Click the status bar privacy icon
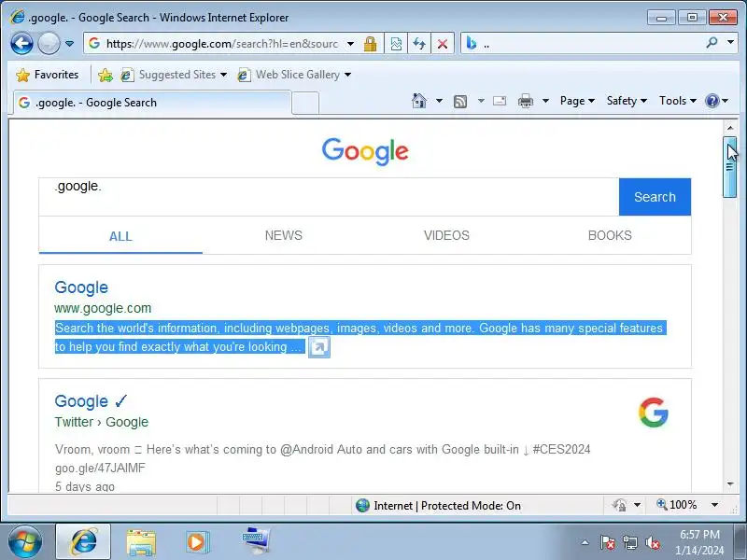Screen dimensions: 747x560 619,505
